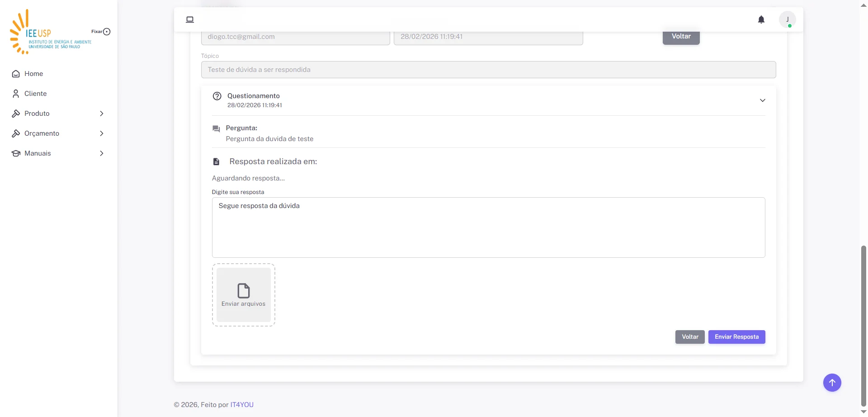Click the 'Resposta realizada em:' heading
The width and height of the screenshot is (868, 417).
(273, 161)
